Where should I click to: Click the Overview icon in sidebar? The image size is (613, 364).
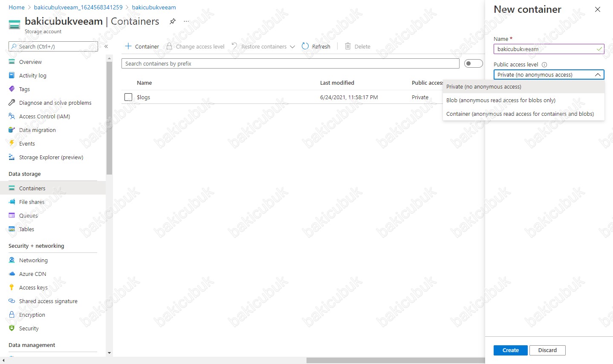tap(12, 62)
